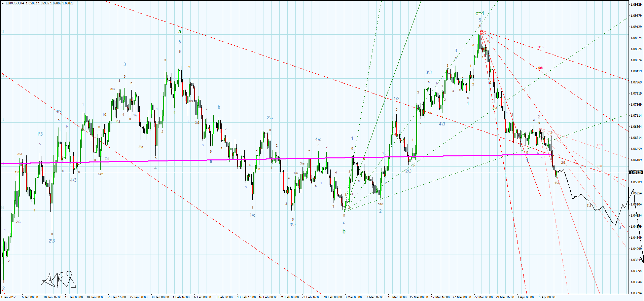Image resolution: width=644 pixels, height=301 pixels.
Task: Click the 21 Feb 00:00 time label
Action: pyautogui.click(x=289, y=297)
